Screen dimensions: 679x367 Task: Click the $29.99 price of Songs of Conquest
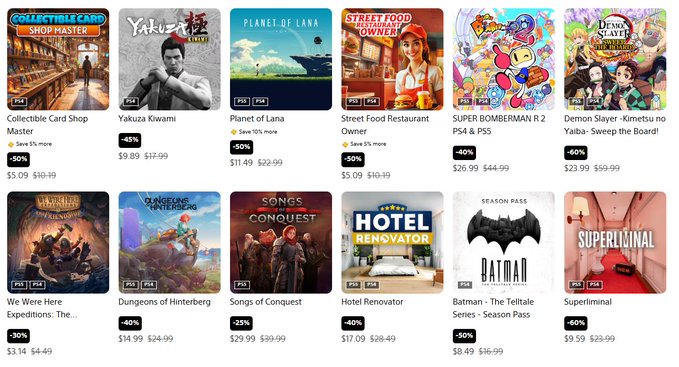[x=242, y=338]
